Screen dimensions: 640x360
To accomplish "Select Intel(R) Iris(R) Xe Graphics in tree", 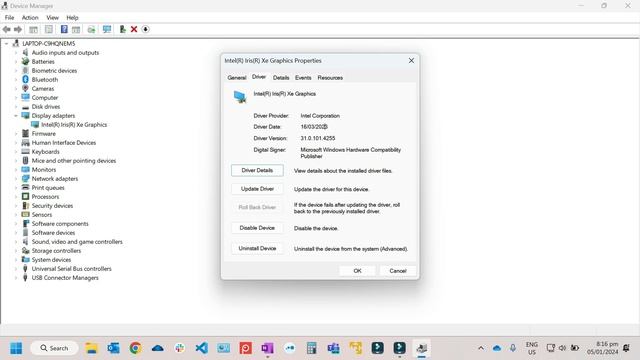I will coord(74,125).
